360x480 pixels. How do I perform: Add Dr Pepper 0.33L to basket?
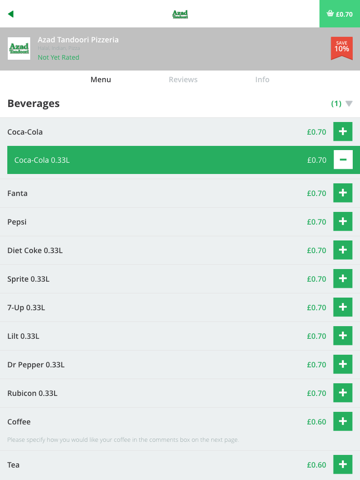click(343, 364)
